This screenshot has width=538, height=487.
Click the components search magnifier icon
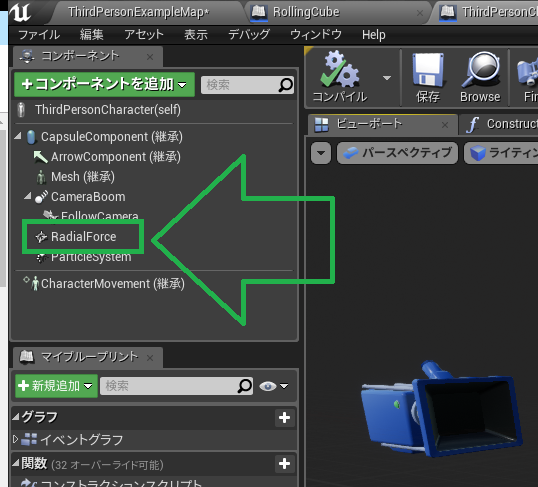[x=285, y=85]
